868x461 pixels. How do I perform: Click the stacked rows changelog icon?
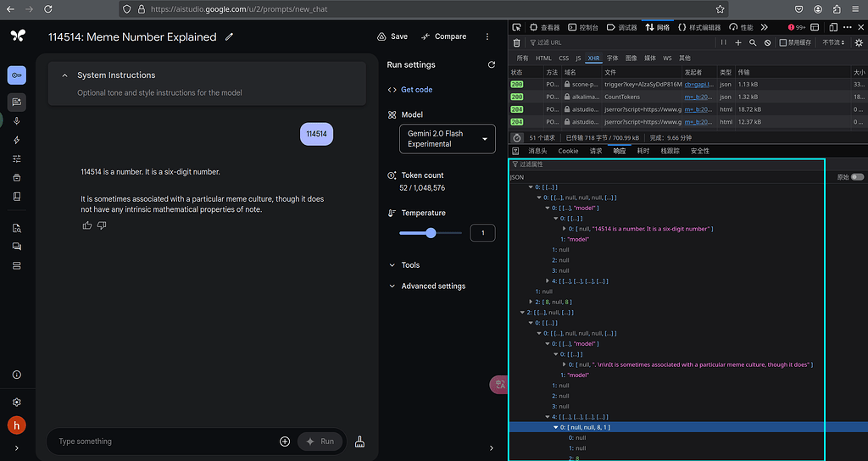click(x=17, y=265)
